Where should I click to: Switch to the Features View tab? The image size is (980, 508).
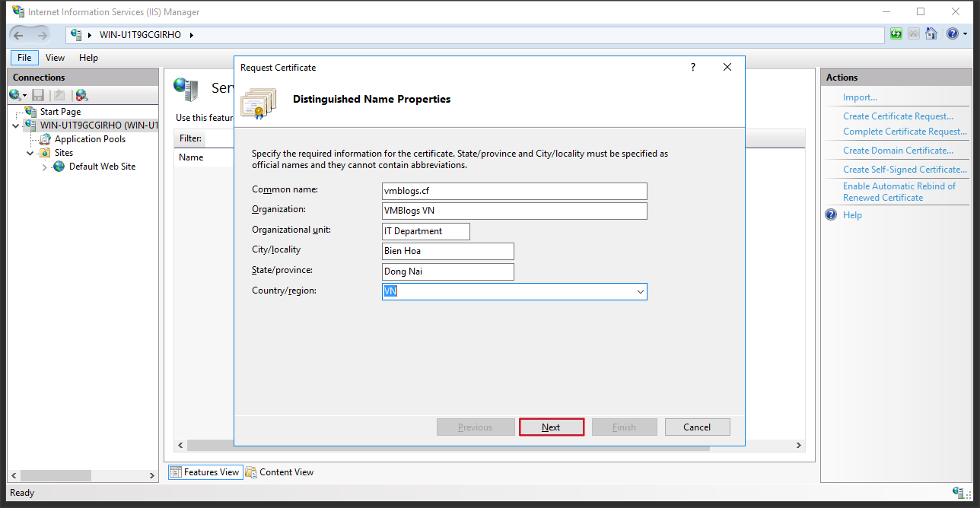pyautogui.click(x=204, y=472)
